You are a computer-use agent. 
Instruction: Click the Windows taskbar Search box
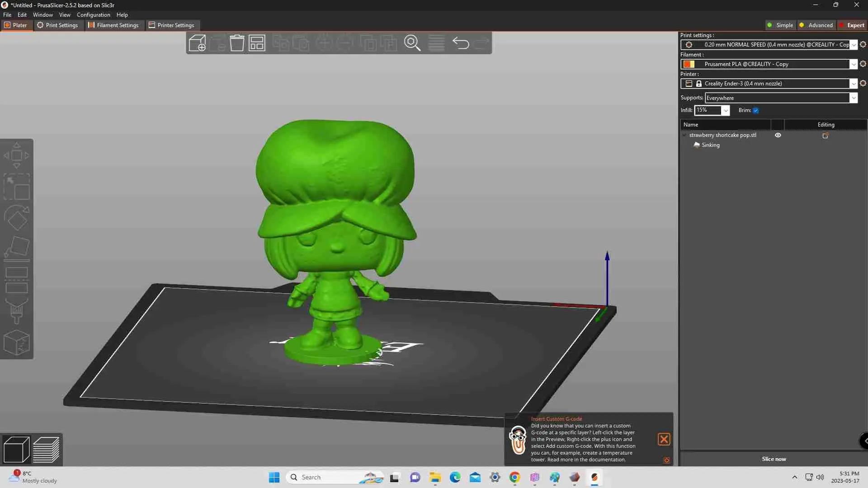pyautogui.click(x=335, y=477)
